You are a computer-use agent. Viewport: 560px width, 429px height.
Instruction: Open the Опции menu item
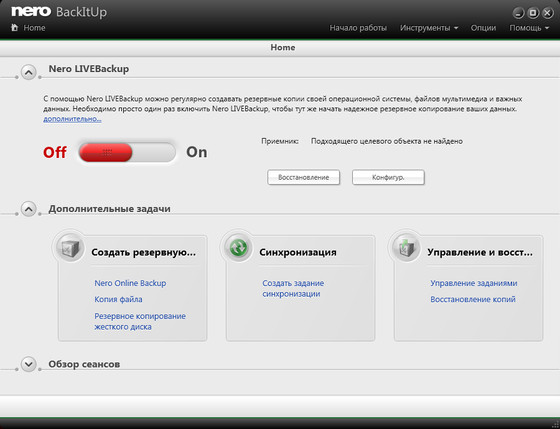483,28
